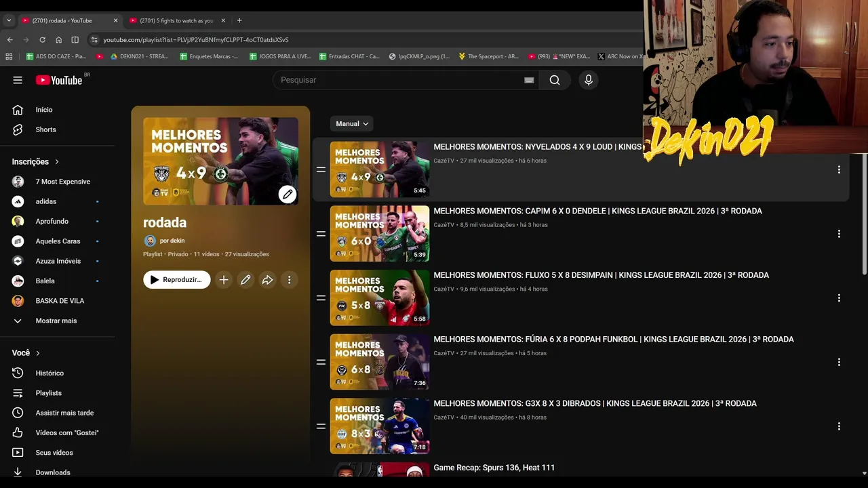
Task: Open the Azuza Imóveis channel
Action: 58,261
